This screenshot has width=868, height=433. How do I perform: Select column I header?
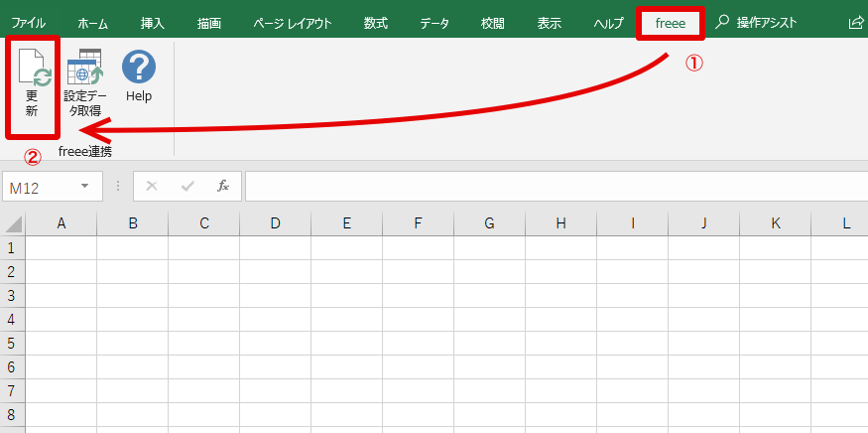coord(632,223)
